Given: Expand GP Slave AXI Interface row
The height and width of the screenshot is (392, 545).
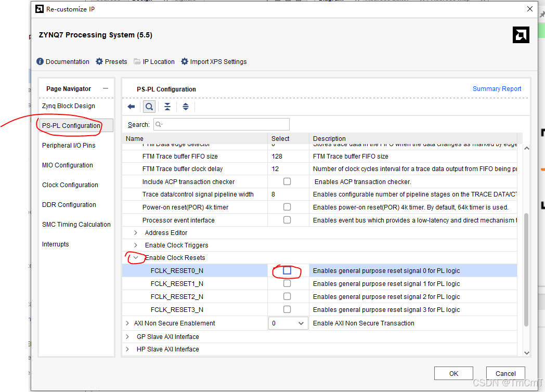Looking at the screenshot, I should [127, 336].
